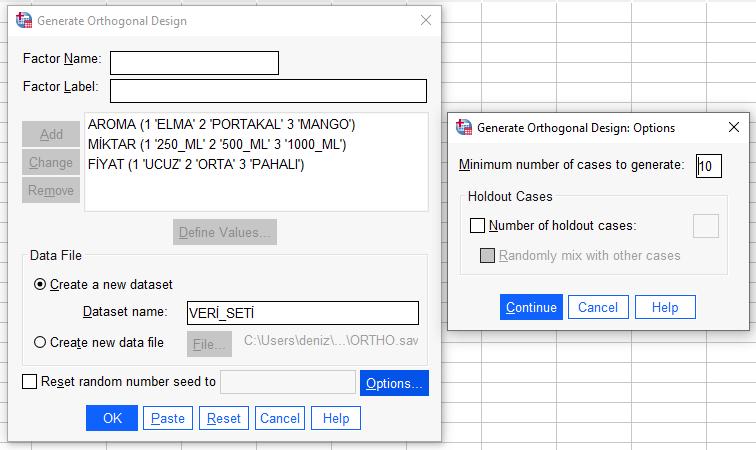This screenshot has height=450, width=756.
Task: Tick the Number of holdout cases checkbox
Action: click(477, 226)
